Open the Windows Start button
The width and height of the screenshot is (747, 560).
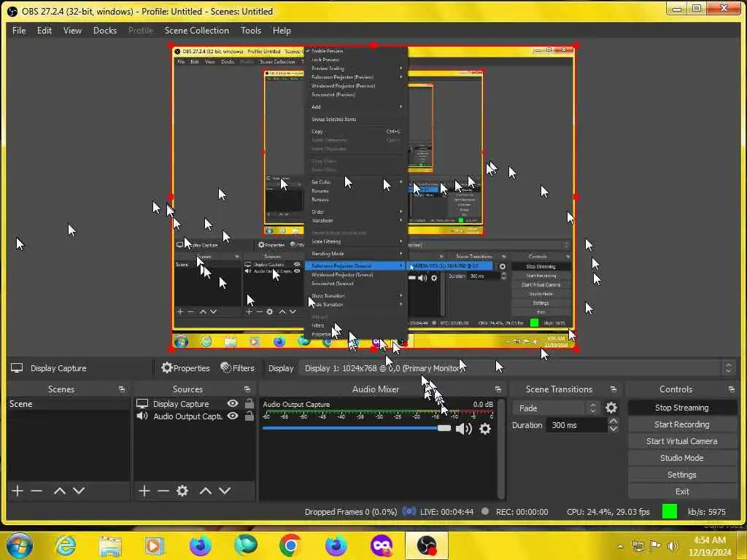pos(20,545)
